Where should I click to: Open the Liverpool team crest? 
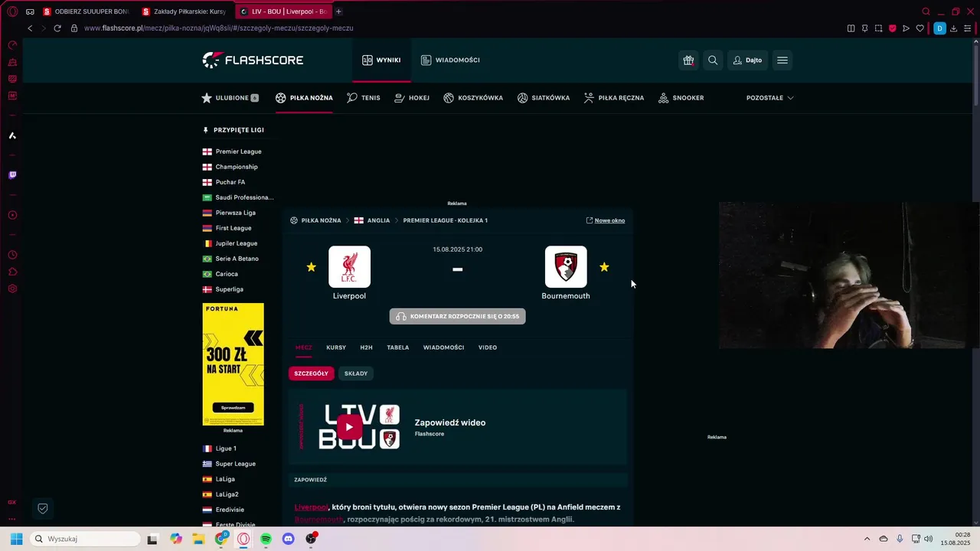tap(349, 266)
